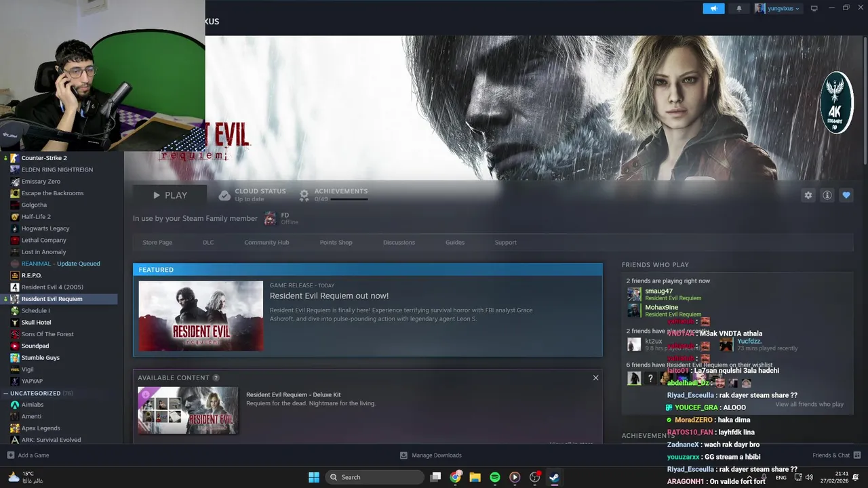Select Counter-Strike 2 in library
The height and width of the screenshot is (488, 868).
pos(43,158)
